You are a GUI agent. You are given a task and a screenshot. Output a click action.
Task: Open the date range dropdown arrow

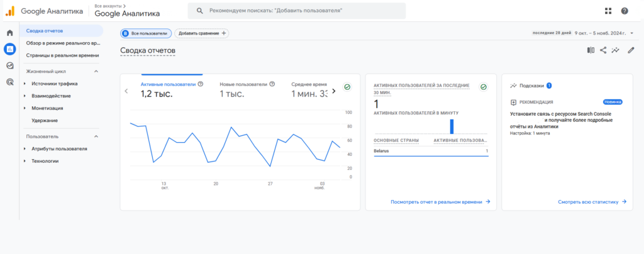tap(631, 33)
